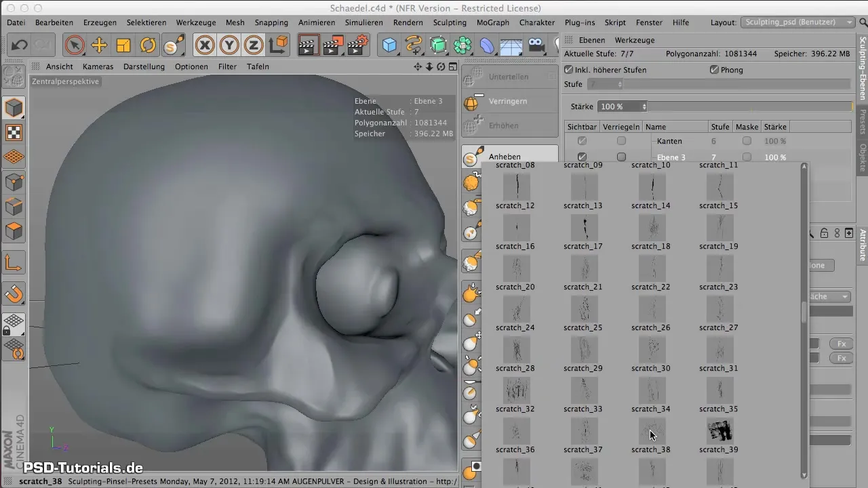
Task: Select the Live Selection tool
Action: pyautogui.click(x=75, y=45)
